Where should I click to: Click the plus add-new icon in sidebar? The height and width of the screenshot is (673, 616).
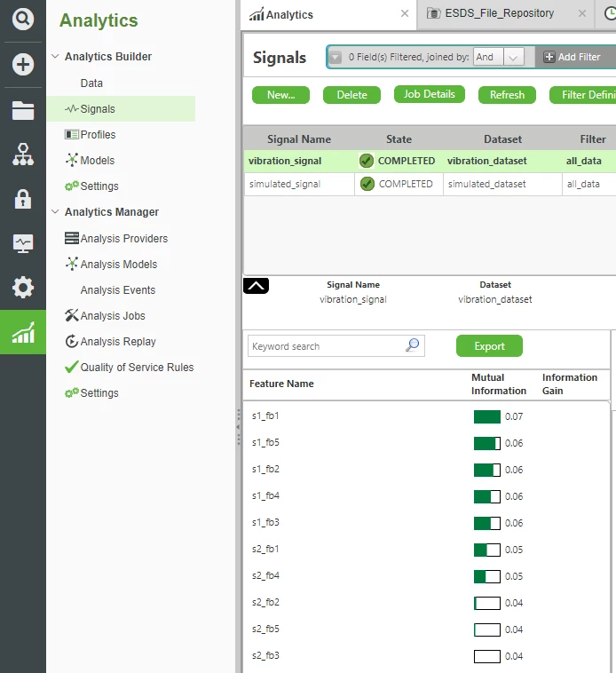pyautogui.click(x=23, y=65)
